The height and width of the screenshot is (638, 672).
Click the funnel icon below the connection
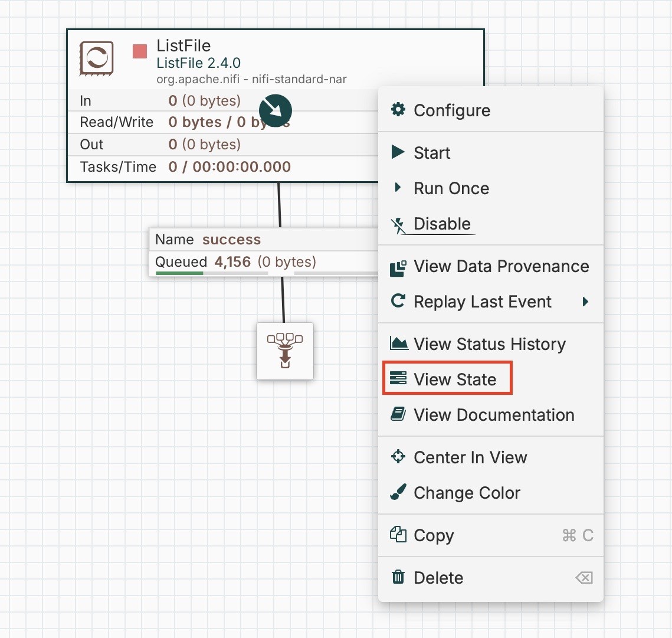tap(285, 351)
